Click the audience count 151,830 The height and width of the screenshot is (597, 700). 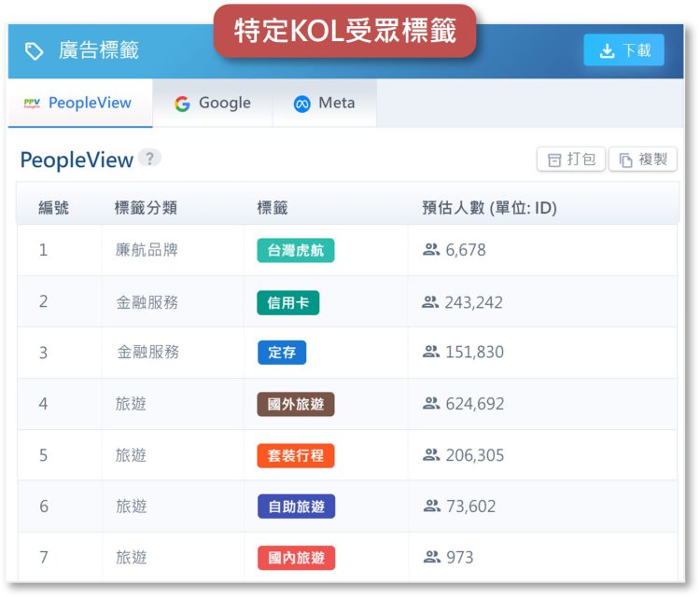click(x=474, y=352)
